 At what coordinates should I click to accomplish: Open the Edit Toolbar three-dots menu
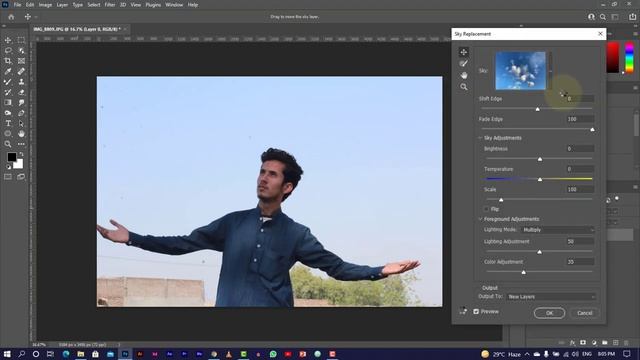(x=21, y=144)
